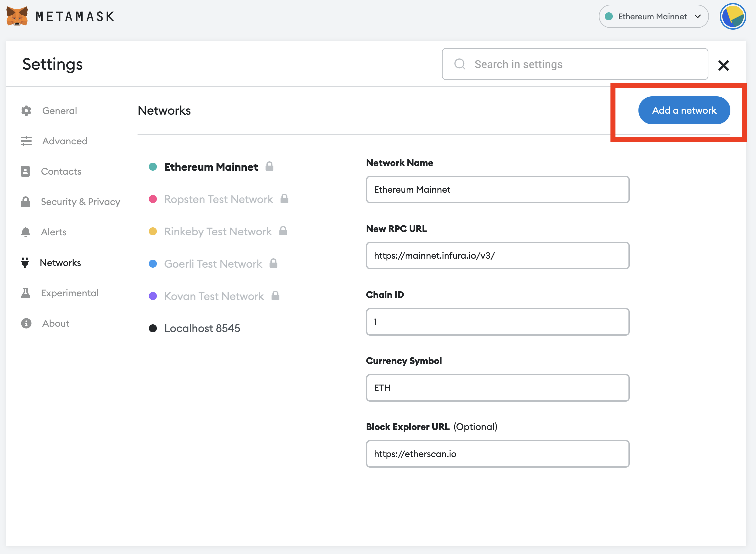Click the Network Name input field
Image resolution: width=756 pixels, height=554 pixels.
click(498, 189)
